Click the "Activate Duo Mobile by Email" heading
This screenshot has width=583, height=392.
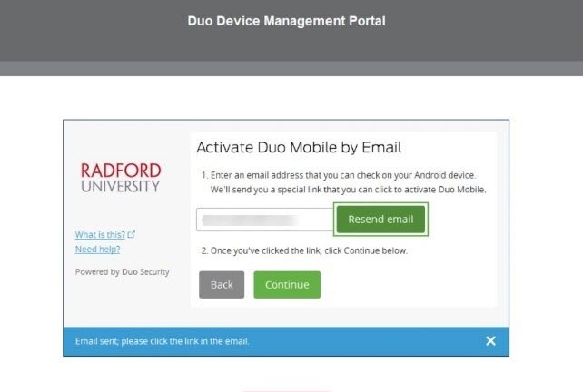pos(299,148)
